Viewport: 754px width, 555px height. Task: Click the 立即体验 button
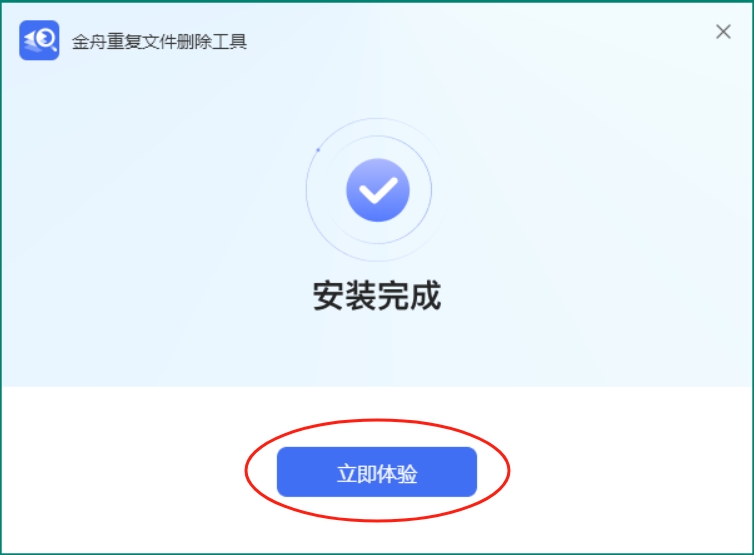coord(377,472)
